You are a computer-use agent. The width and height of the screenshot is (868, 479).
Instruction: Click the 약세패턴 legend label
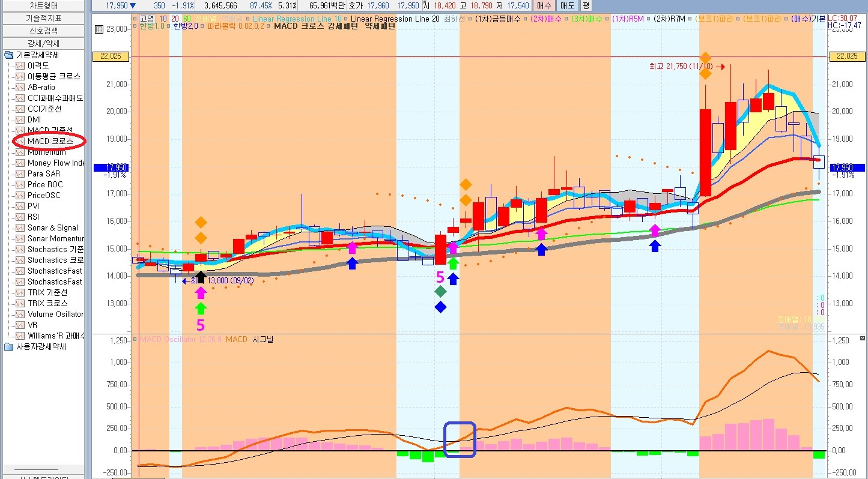380,26
